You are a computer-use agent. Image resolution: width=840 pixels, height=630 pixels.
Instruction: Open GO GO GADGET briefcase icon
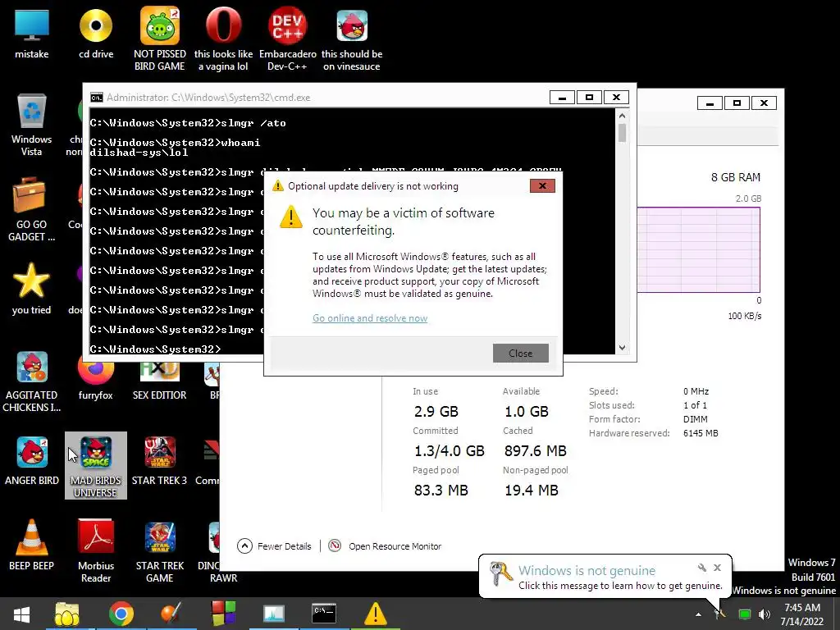pos(32,210)
